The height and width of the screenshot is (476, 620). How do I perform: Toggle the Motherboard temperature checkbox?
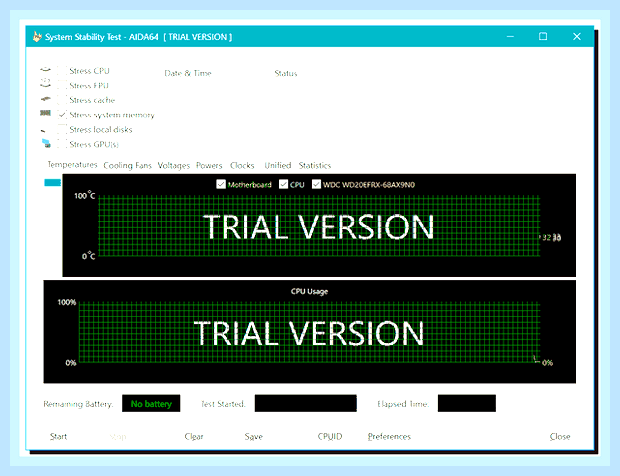pyautogui.click(x=221, y=184)
